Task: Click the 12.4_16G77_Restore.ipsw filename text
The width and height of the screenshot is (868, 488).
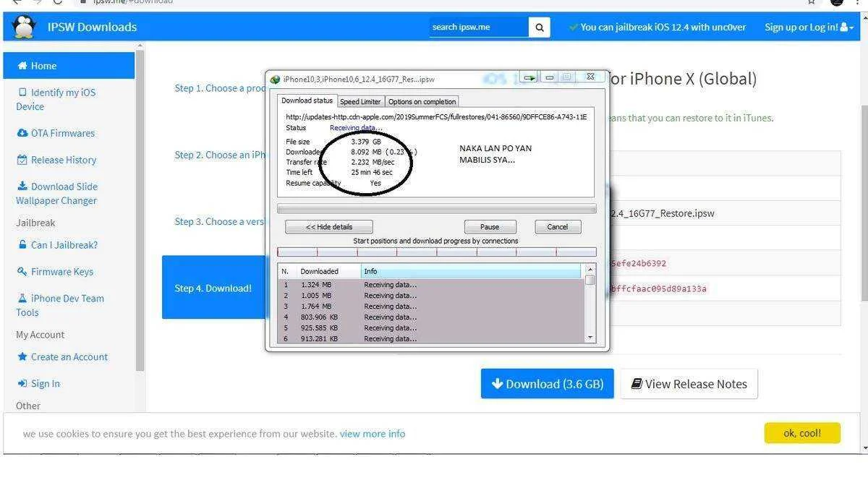Action: pos(663,213)
